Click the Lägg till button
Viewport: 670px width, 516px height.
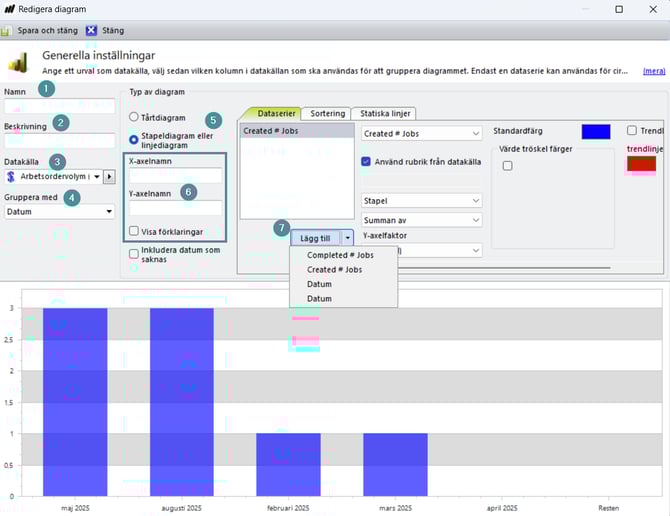[x=315, y=237]
